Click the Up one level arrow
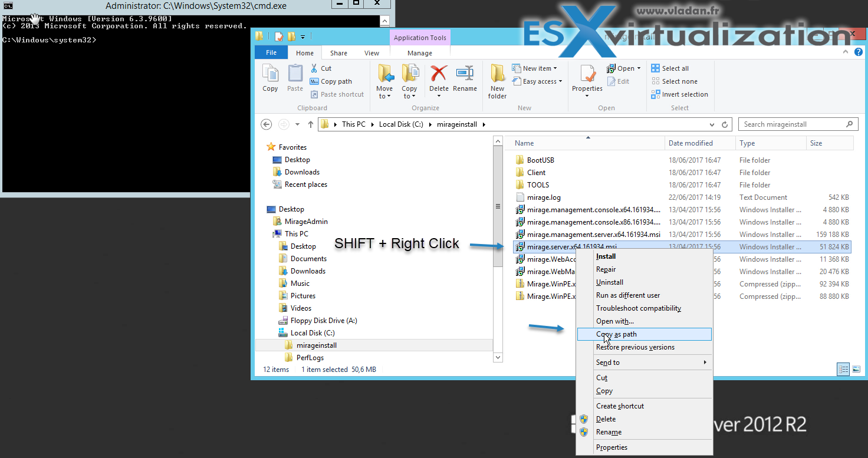The height and width of the screenshot is (458, 868). point(311,124)
